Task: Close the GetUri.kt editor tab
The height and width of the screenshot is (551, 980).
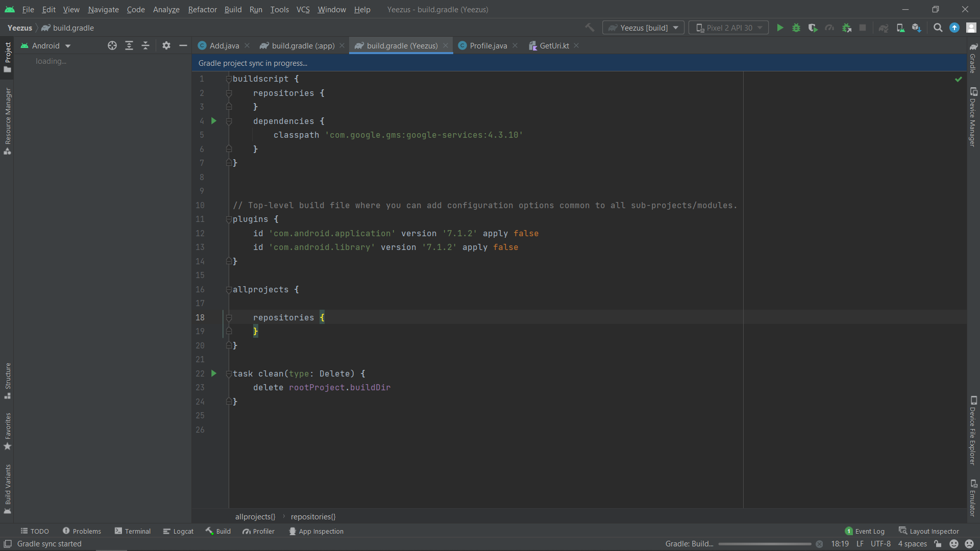Action: click(576, 45)
